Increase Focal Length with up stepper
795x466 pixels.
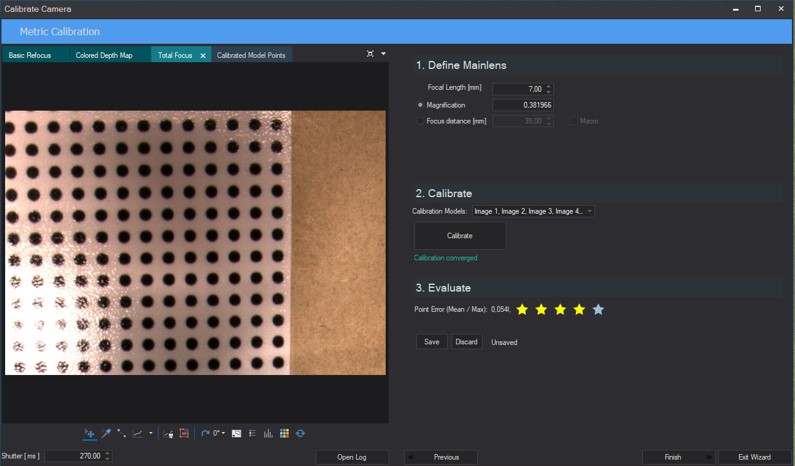pyautogui.click(x=549, y=86)
